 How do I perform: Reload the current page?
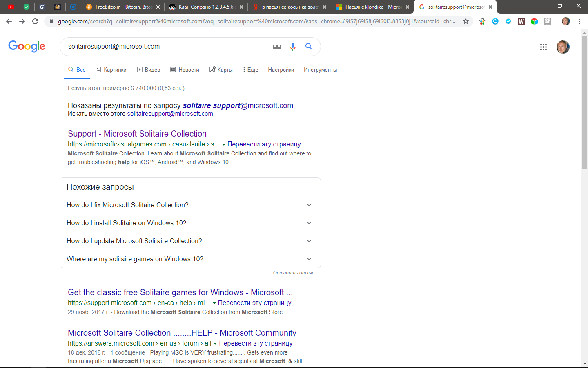35,21
